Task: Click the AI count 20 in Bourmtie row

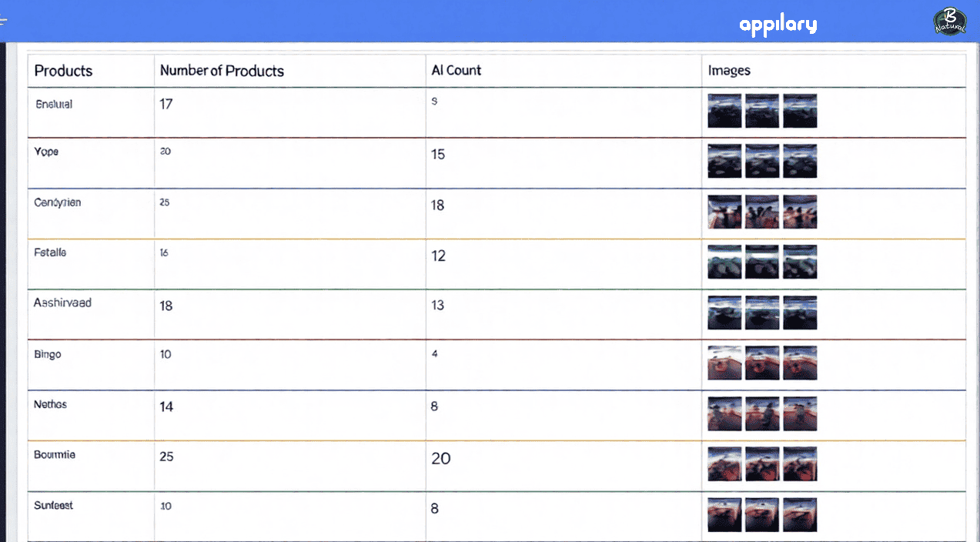Action: click(440, 458)
